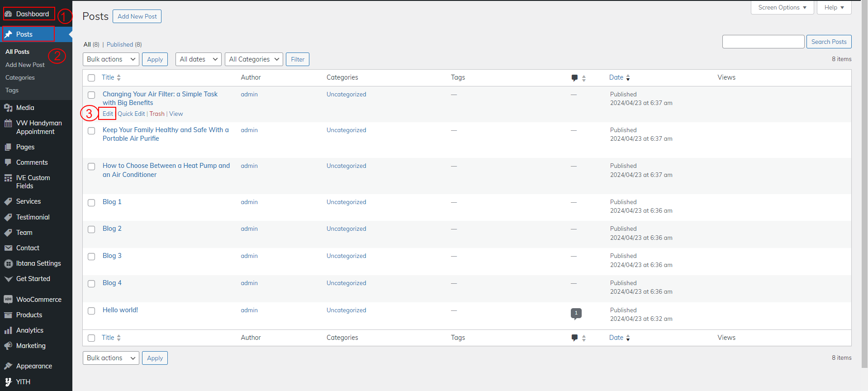Expand the All dates filter dropdown
Image resolution: width=868 pixels, height=391 pixels.
[198, 59]
